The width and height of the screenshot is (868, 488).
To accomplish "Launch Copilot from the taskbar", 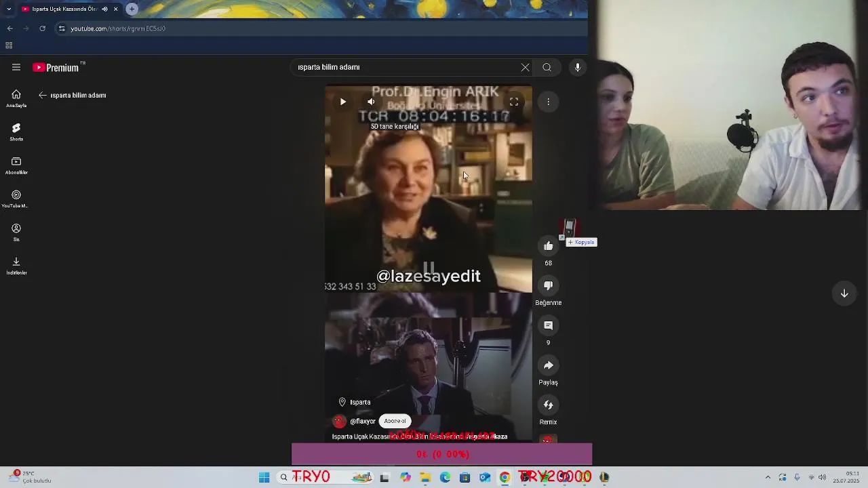I will tap(405, 478).
